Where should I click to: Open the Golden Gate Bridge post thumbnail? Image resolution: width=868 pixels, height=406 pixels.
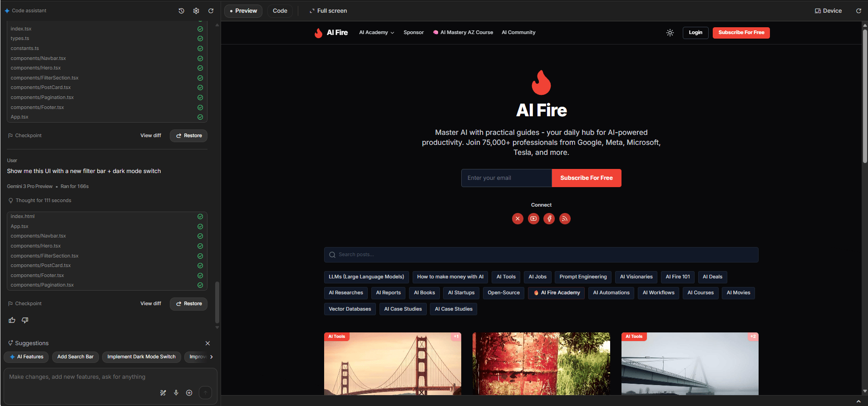(393, 364)
